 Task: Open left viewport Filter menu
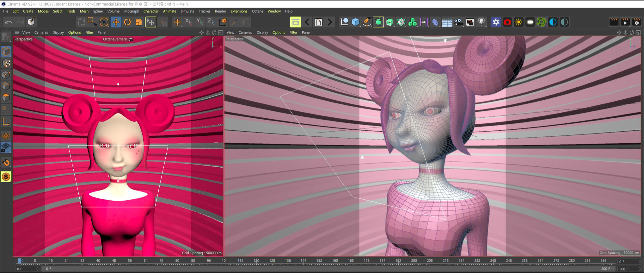tap(89, 32)
